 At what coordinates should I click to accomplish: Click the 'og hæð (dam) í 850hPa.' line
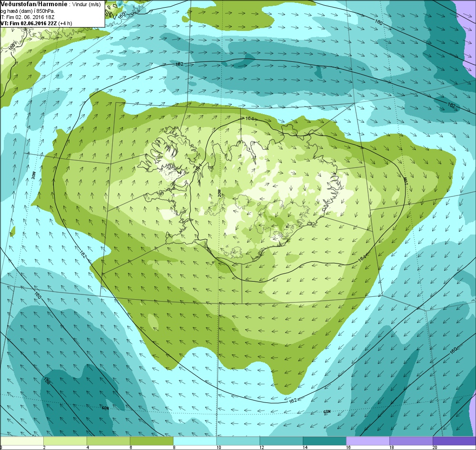[x=28, y=11]
